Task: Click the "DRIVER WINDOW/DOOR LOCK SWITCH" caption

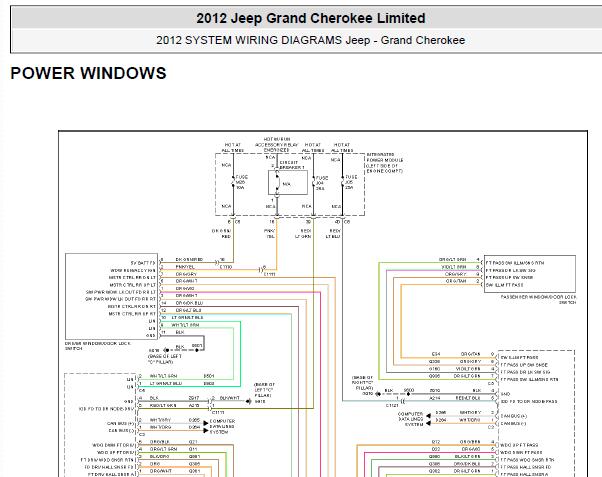Action: 98,346
